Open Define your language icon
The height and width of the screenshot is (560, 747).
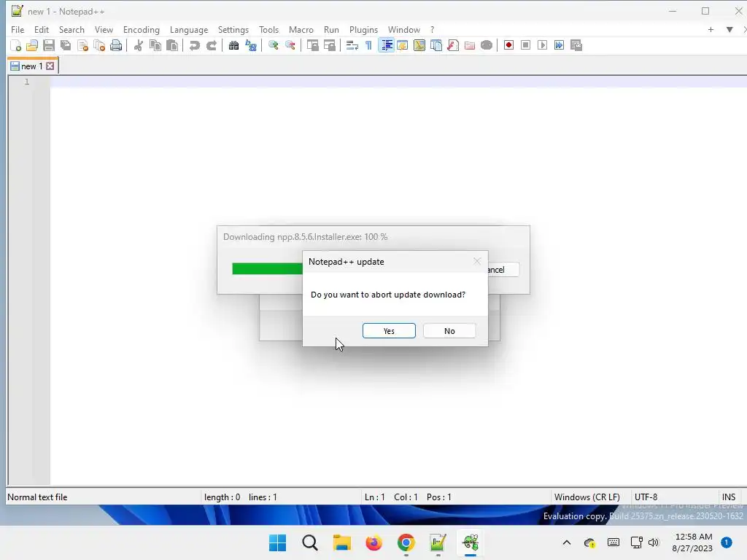pos(403,45)
